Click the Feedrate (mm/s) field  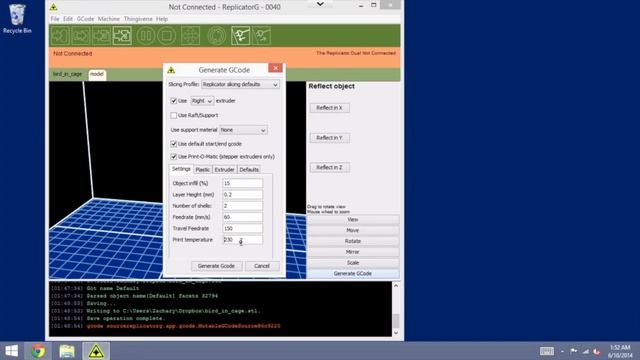click(x=243, y=217)
